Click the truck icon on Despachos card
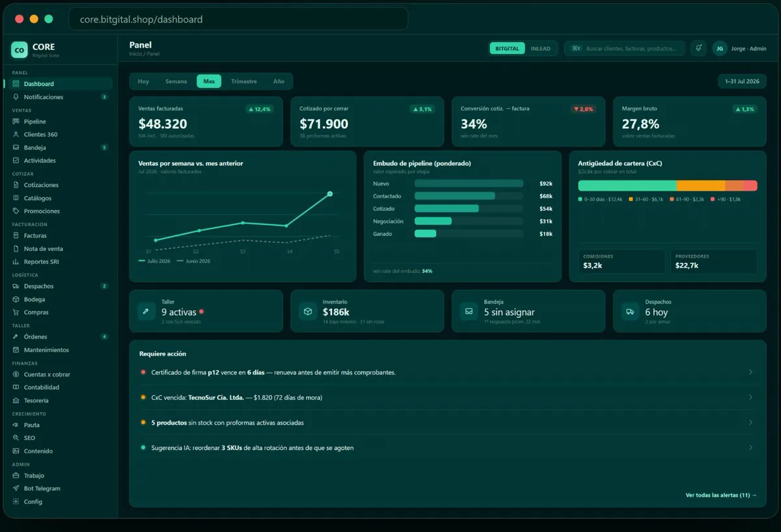The image size is (781, 532). (629, 312)
